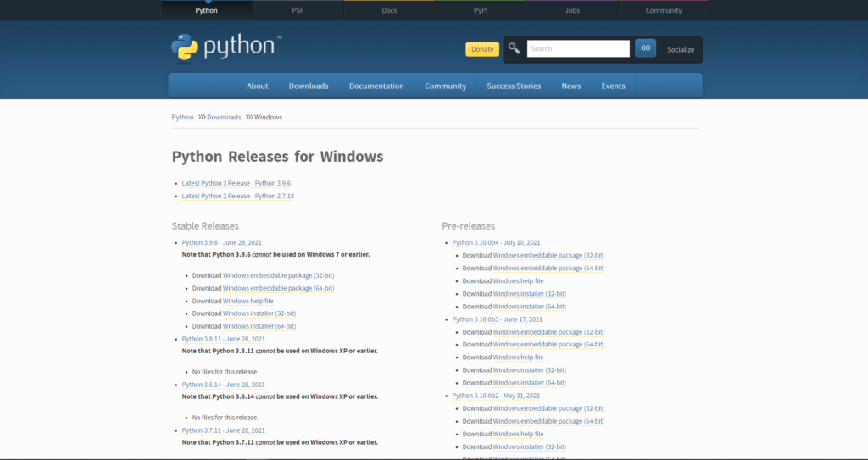Download 3.10.0b4 Windows embeddable package (64-bit)
This screenshot has width=868, height=460.
(x=548, y=269)
